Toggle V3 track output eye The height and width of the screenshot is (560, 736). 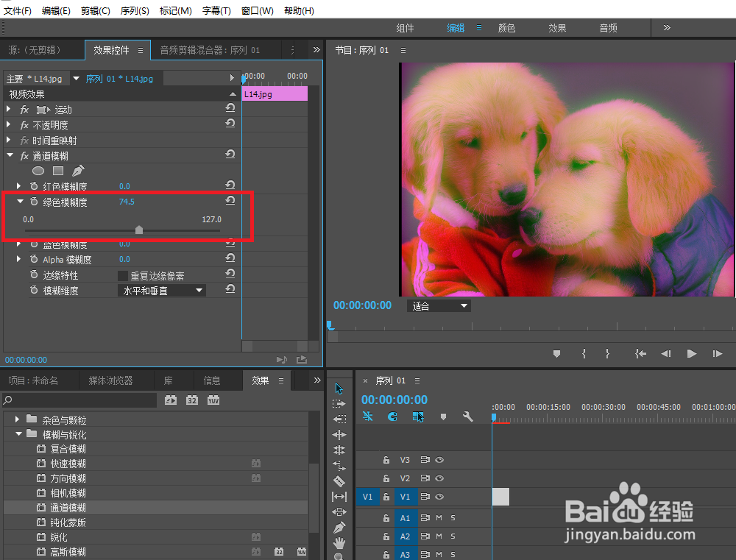click(439, 460)
